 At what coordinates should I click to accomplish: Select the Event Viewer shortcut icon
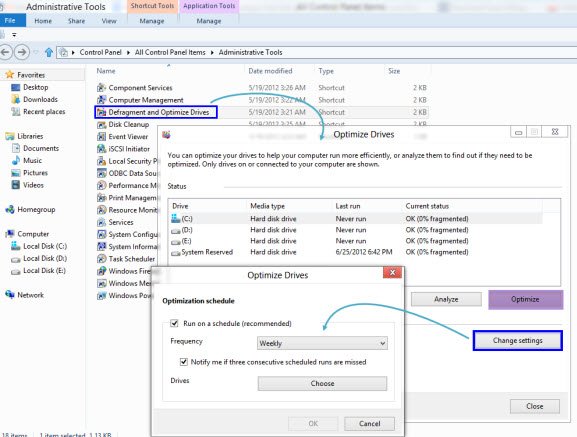[102, 137]
